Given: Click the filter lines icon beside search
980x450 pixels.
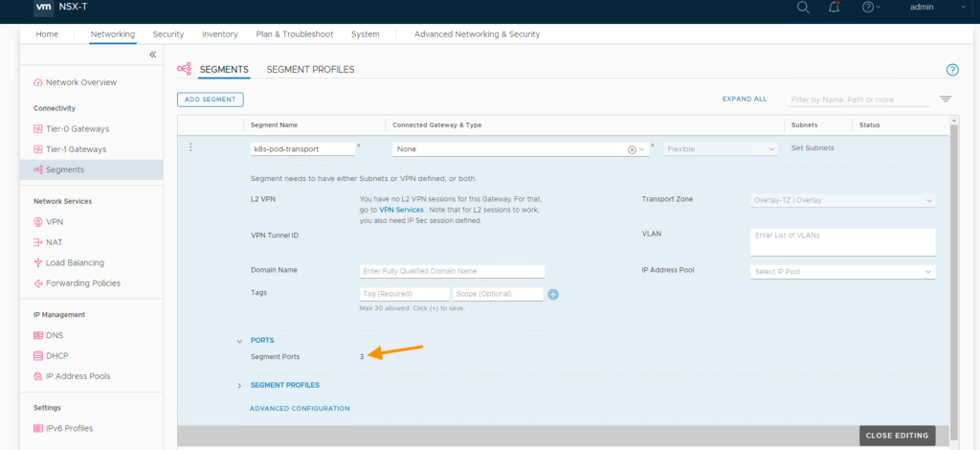Looking at the screenshot, I should (x=946, y=99).
